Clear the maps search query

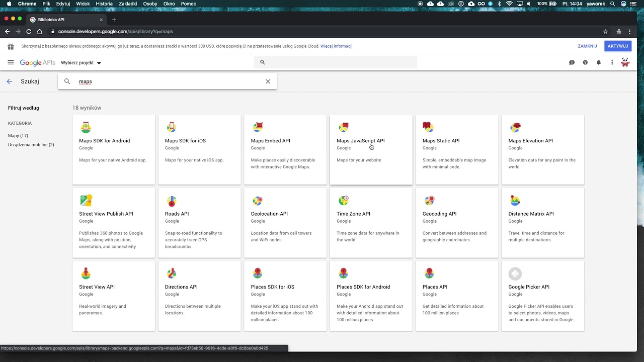268,81
